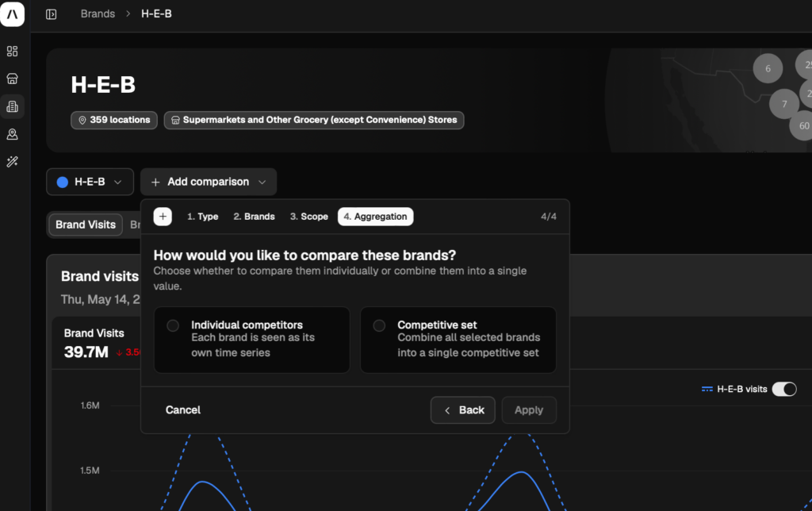Go to step 3. Scope
Image resolution: width=812 pixels, height=511 pixels.
(308, 217)
